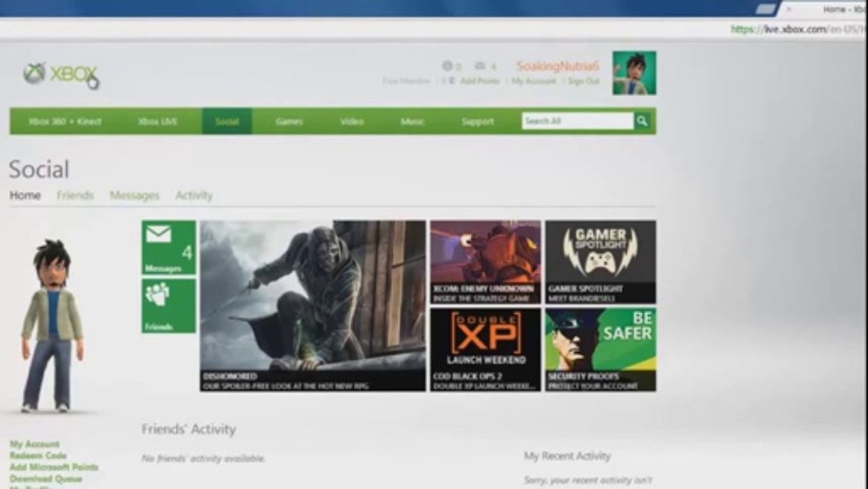The height and width of the screenshot is (489, 868).
Task: Click the Xbox logo in the header
Action: (x=60, y=74)
